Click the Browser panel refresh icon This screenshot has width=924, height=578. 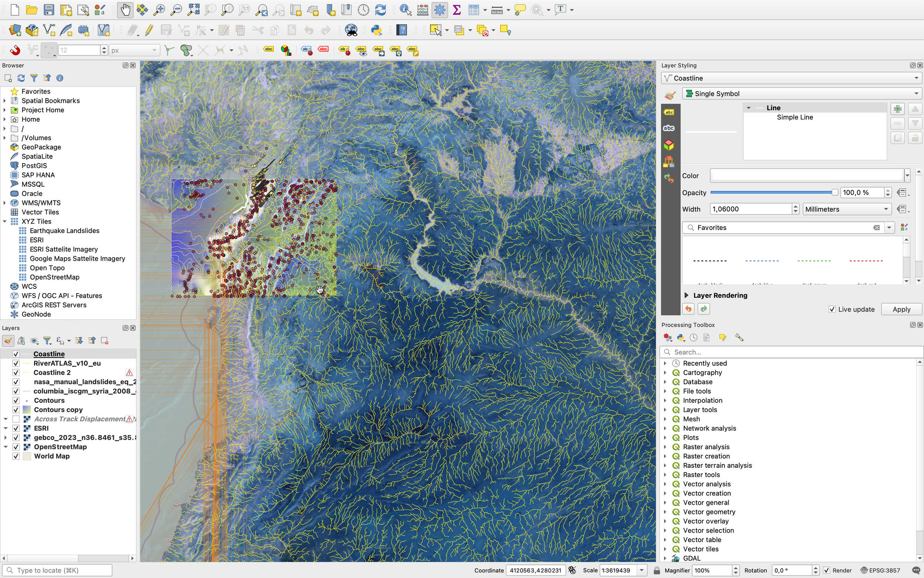[21, 78]
